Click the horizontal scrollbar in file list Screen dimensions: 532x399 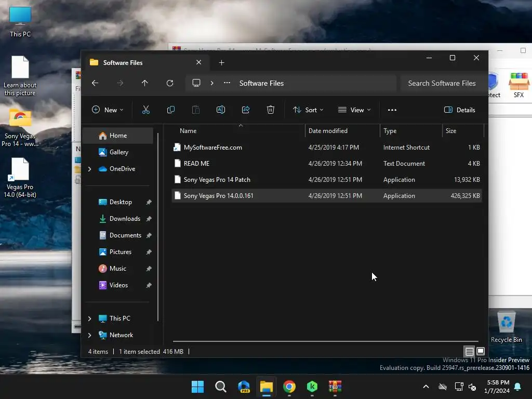click(326, 341)
